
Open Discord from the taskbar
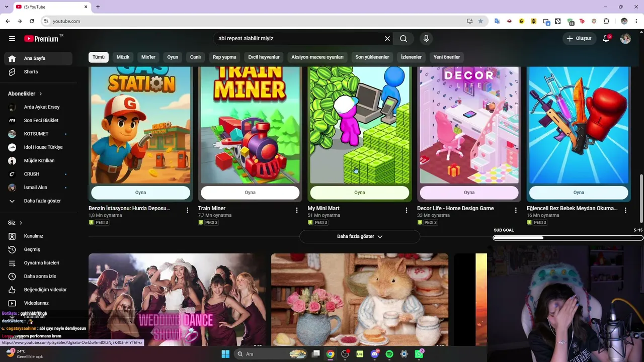[x=374, y=354]
